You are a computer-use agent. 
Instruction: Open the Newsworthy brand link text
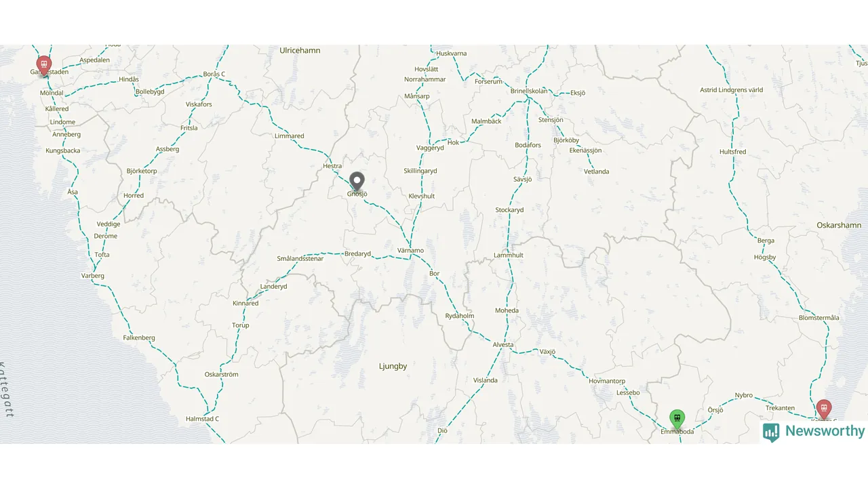(825, 431)
